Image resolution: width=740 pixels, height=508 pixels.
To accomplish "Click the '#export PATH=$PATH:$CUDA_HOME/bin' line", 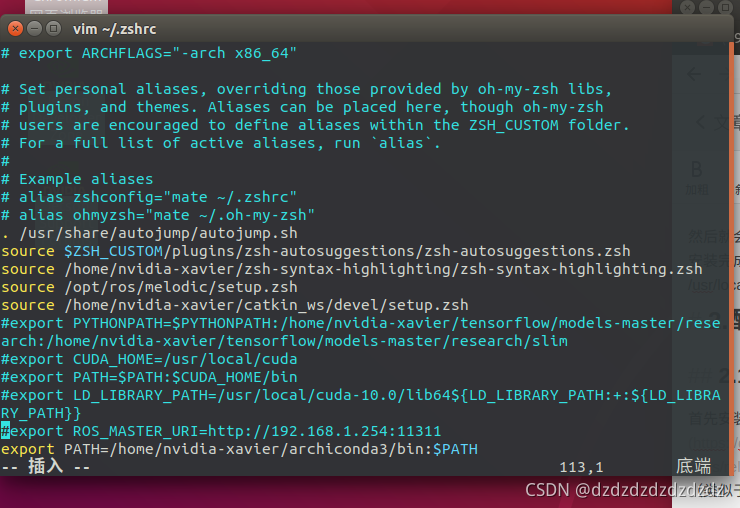I will tap(149, 377).
